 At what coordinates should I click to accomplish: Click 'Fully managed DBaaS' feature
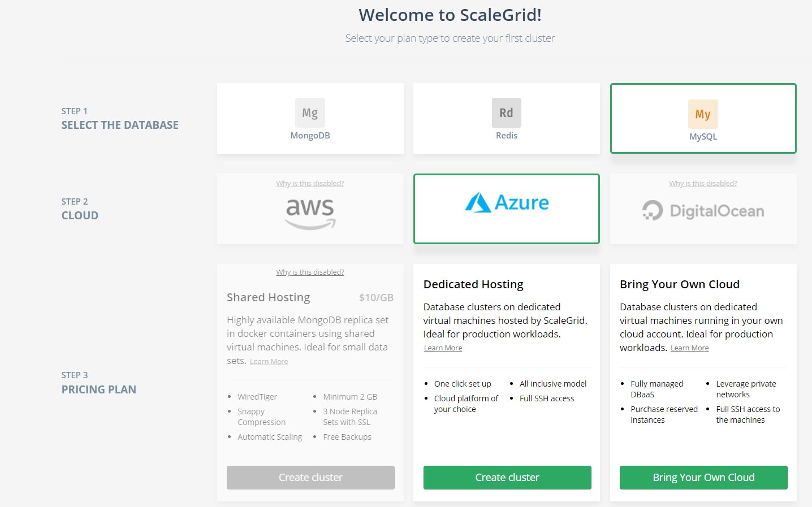(657, 389)
